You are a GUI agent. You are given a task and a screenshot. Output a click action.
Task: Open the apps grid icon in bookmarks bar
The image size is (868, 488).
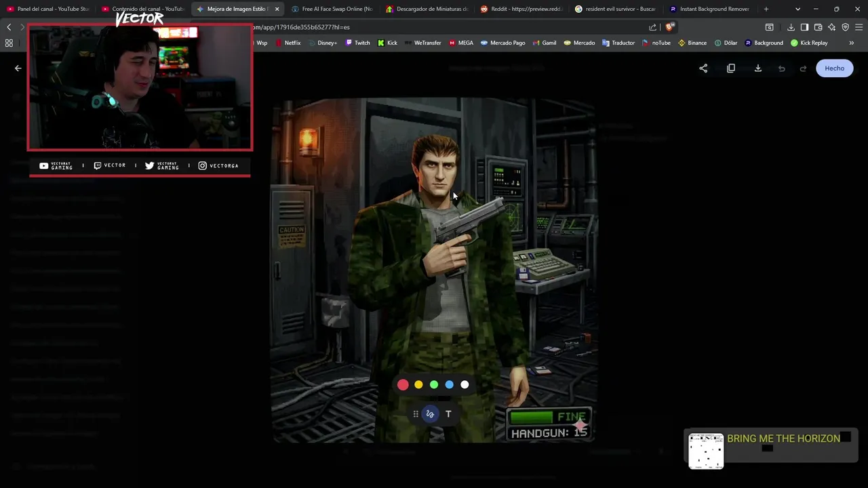pos(9,43)
